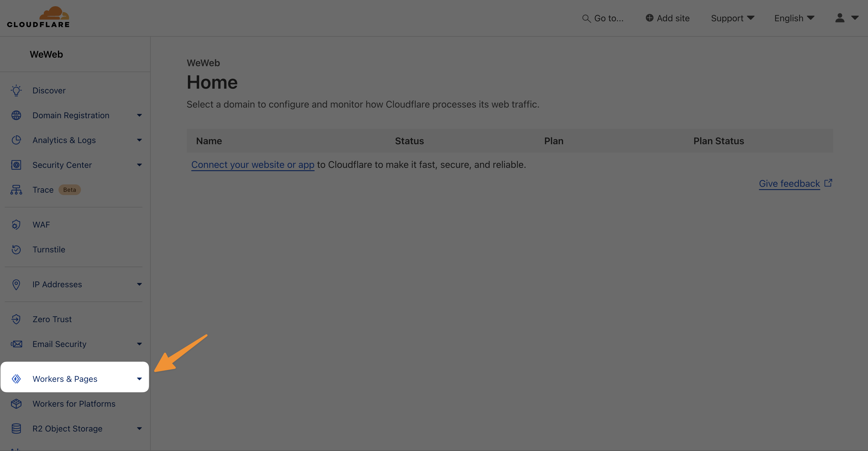
Task: Click the Analytics & Logs pie chart icon
Action: point(16,140)
